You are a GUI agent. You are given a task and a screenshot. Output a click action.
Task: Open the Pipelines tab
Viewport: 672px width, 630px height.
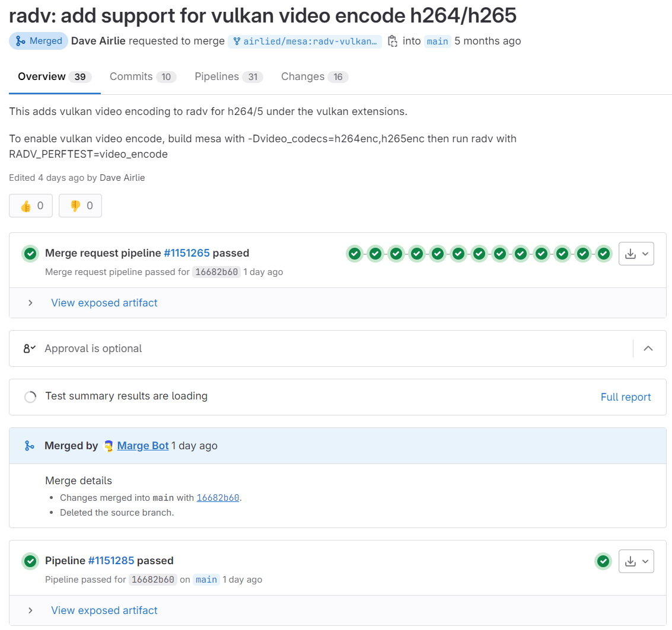click(x=228, y=76)
